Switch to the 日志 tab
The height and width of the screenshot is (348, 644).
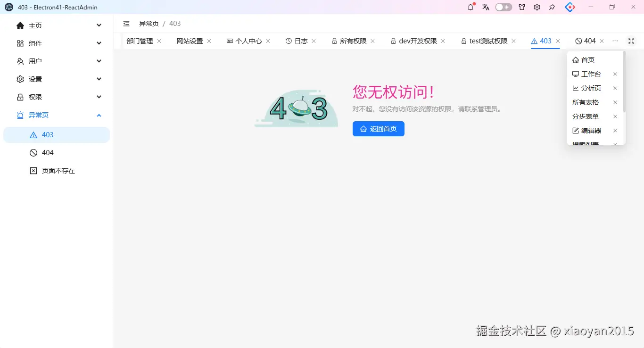pyautogui.click(x=297, y=41)
